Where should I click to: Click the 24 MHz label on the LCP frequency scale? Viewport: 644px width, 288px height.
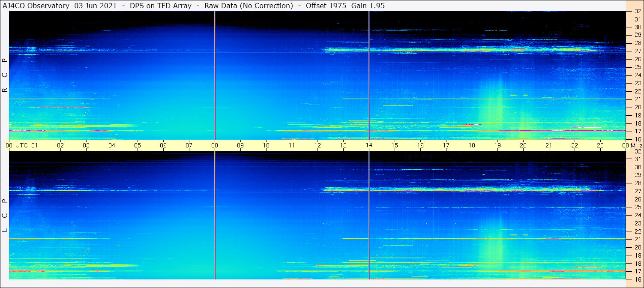click(637, 215)
